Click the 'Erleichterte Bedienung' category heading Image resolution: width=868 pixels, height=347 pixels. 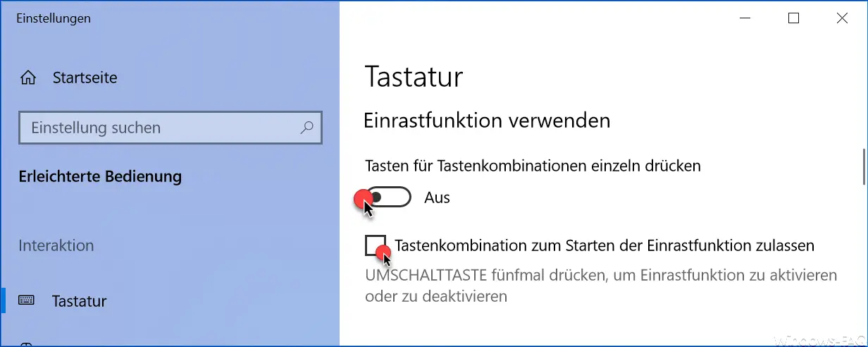100,176
